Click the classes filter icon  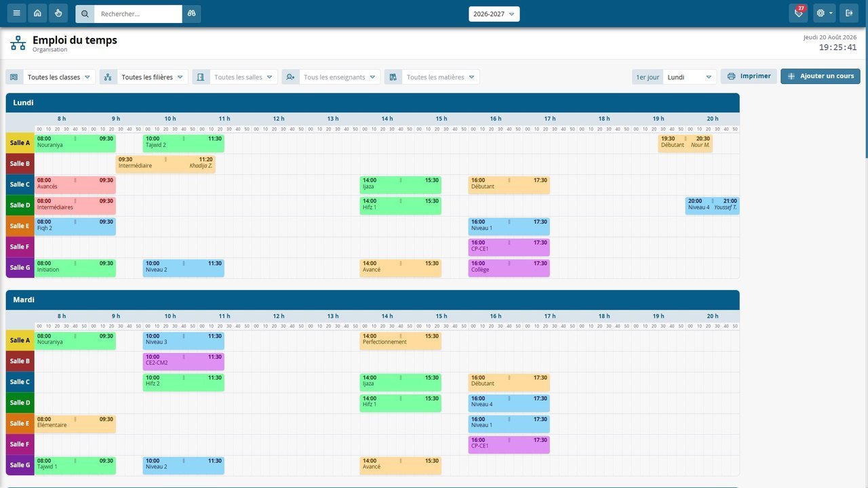coord(14,77)
